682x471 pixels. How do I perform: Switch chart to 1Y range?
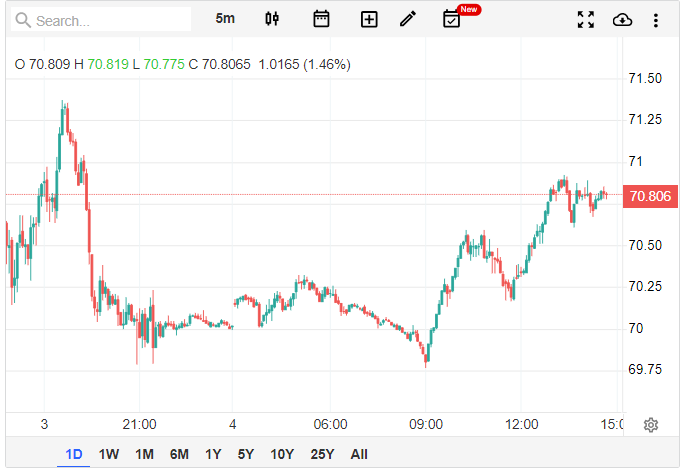click(x=213, y=454)
